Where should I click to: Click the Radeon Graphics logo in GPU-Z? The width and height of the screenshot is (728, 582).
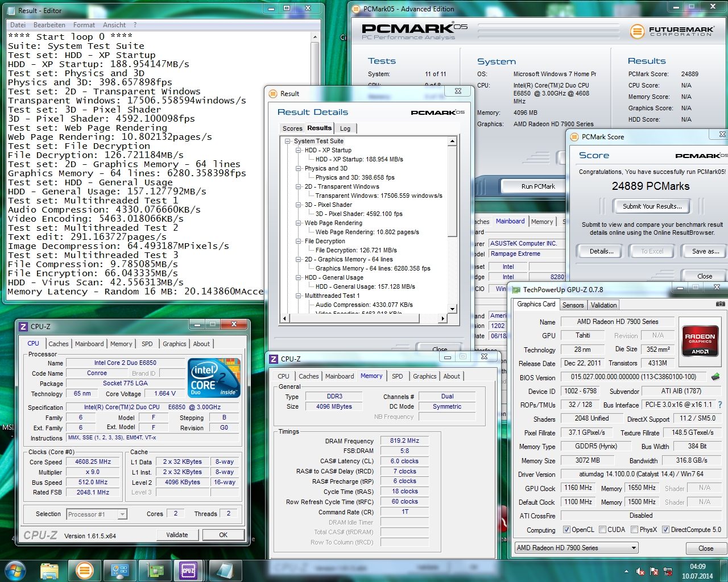[700, 340]
